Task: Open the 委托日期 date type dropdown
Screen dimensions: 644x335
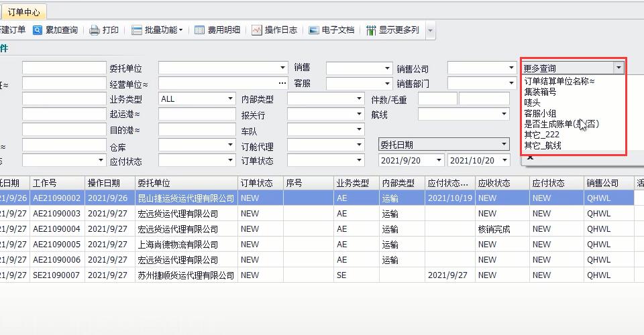Action: [x=504, y=145]
